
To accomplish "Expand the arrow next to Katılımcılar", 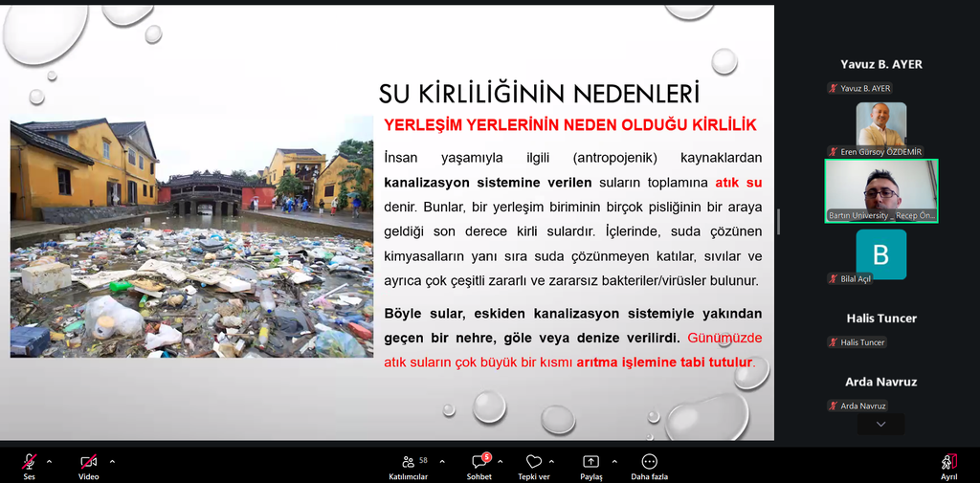I will pos(437,461).
